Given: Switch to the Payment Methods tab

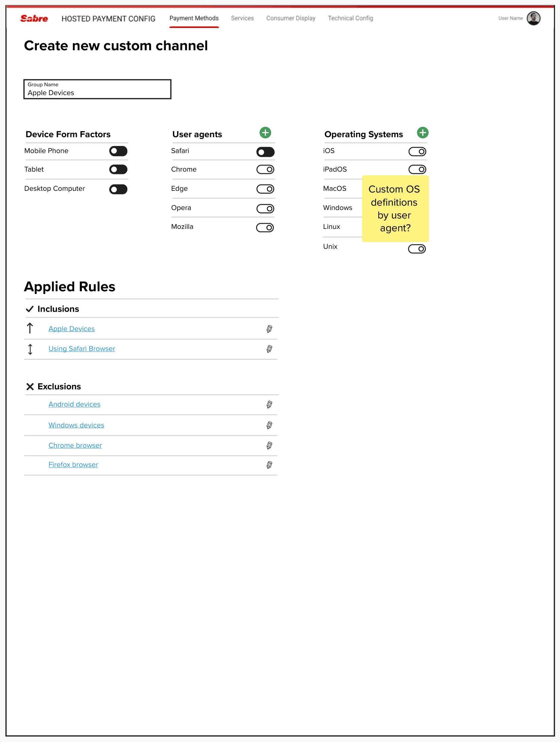Looking at the screenshot, I should click(194, 18).
